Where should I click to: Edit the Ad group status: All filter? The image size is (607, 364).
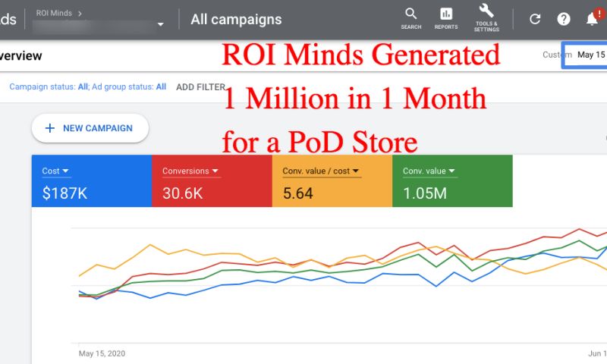tap(129, 87)
